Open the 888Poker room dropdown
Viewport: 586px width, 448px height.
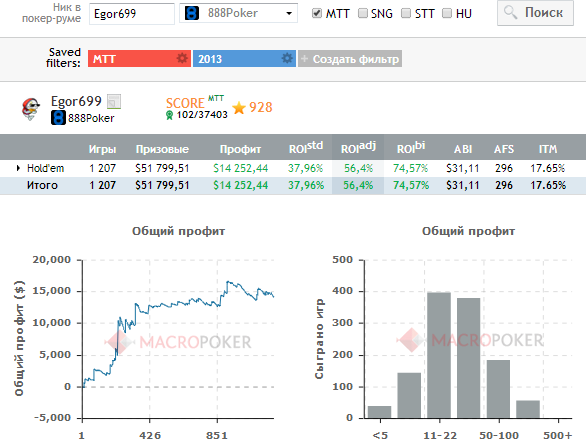pyautogui.click(x=238, y=13)
